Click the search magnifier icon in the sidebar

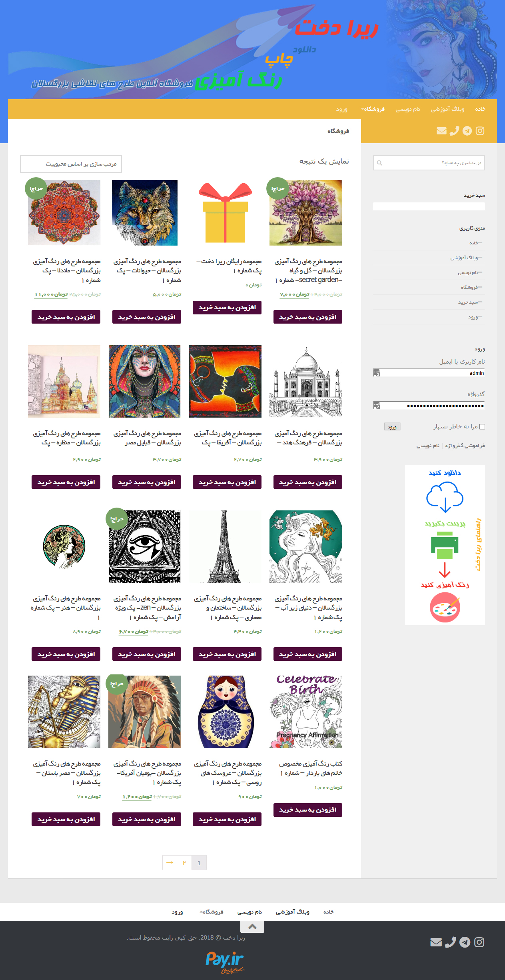pyautogui.click(x=379, y=163)
